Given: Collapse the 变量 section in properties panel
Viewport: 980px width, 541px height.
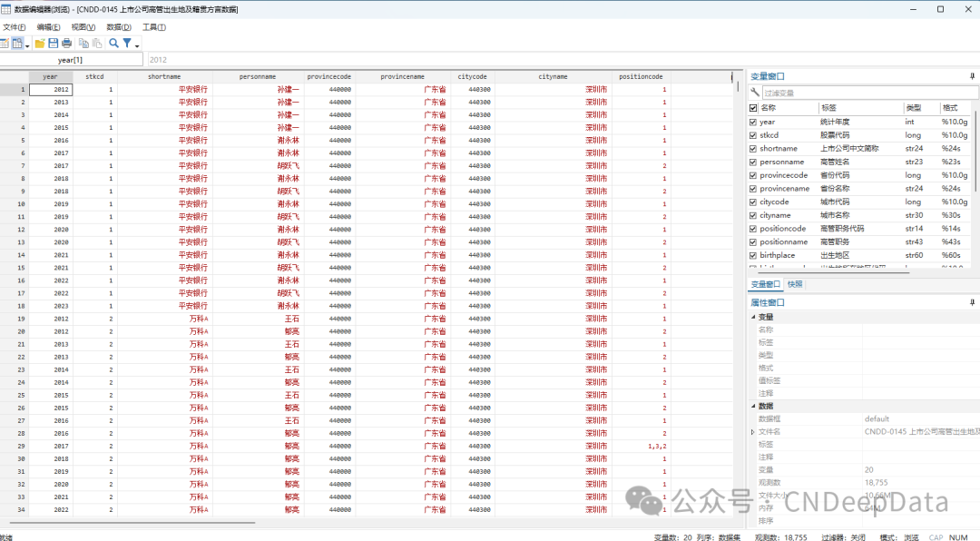Looking at the screenshot, I should (753, 317).
